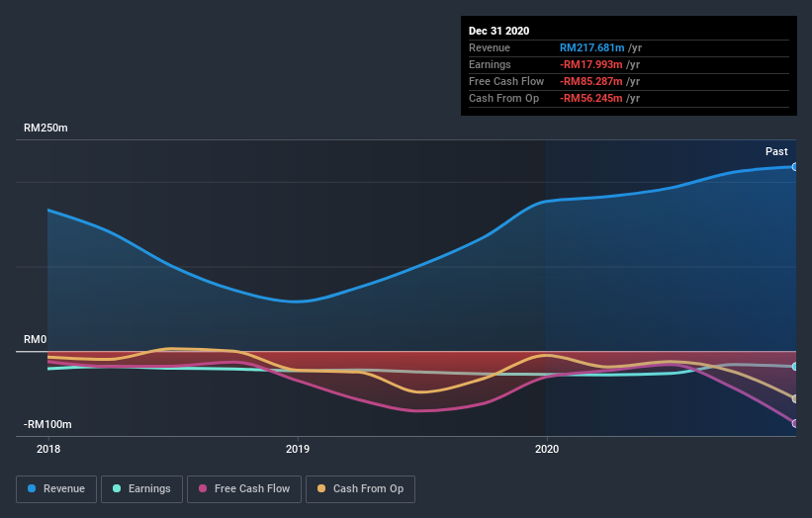The width and height of the screenshot is (812, 518).
Task: Click the -RM56.245m cash from op value
Action: click(590, 98)
